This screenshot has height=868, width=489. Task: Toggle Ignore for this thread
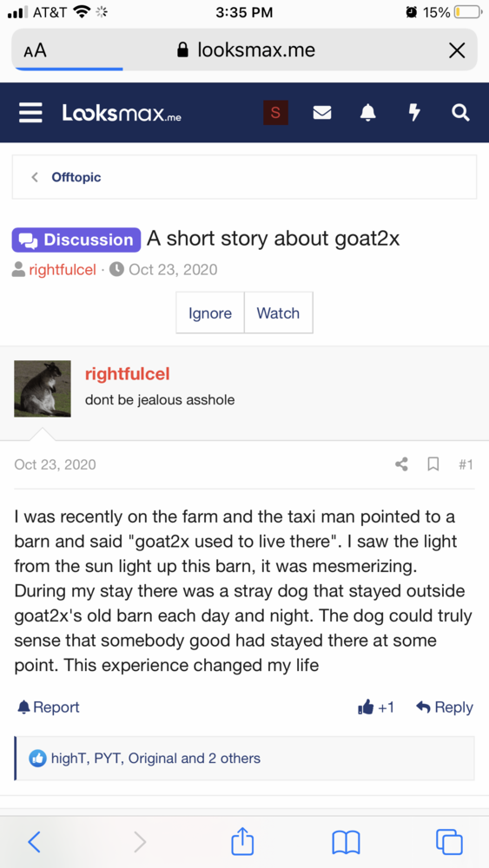[210, 312]
